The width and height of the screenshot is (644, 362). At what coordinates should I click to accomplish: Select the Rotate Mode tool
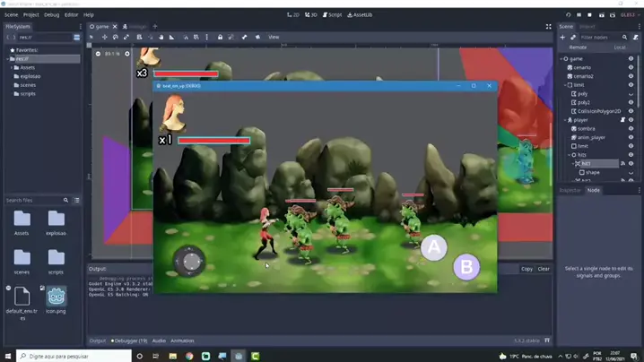(116, 37)
